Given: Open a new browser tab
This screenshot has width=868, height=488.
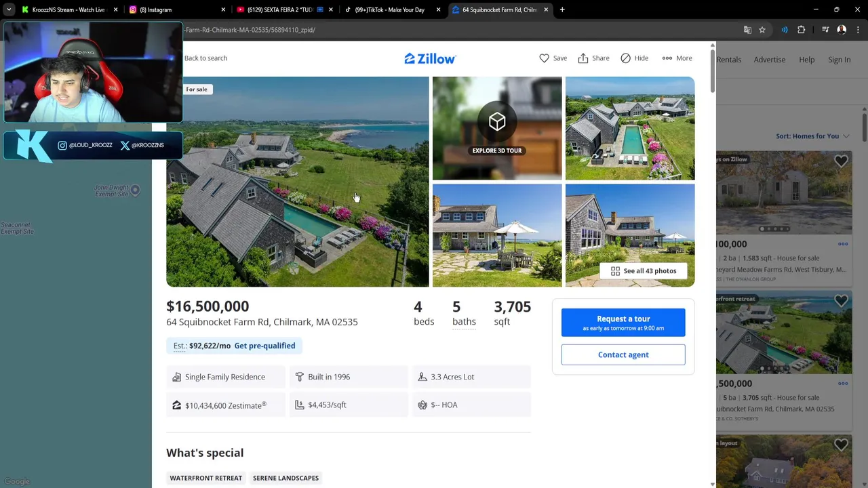Looking at the screenshot, I should coord(562,9).
